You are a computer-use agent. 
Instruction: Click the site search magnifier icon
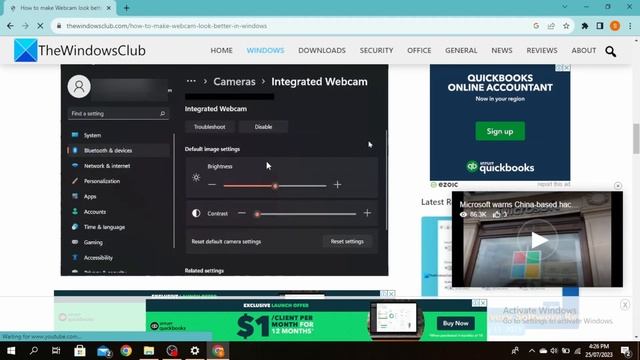611,51
